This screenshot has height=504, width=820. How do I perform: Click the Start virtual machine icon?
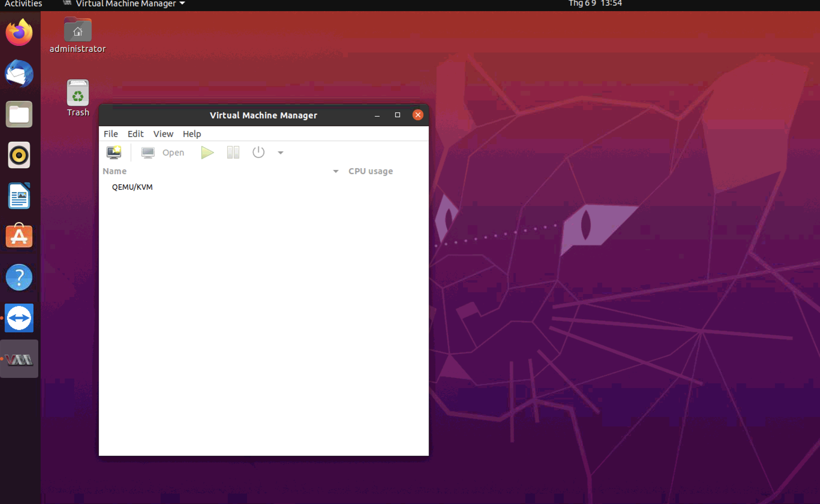pyautogui.click(x=207, y=153)
